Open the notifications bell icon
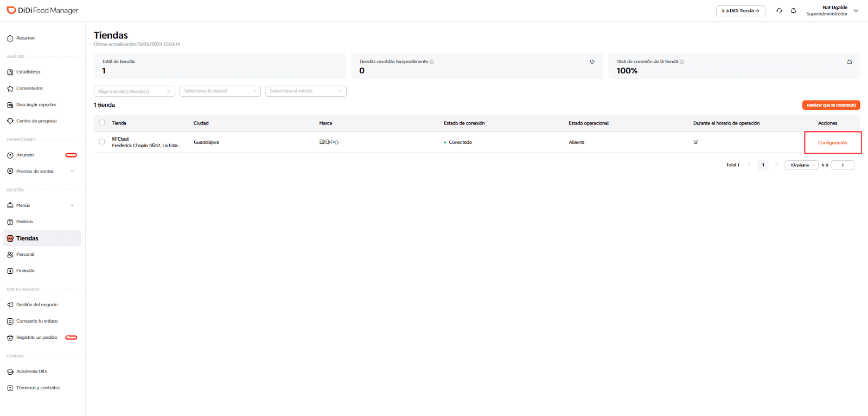The width and height of the screenshot is (868, 416). pyautogui.click(x=793, y=11)
